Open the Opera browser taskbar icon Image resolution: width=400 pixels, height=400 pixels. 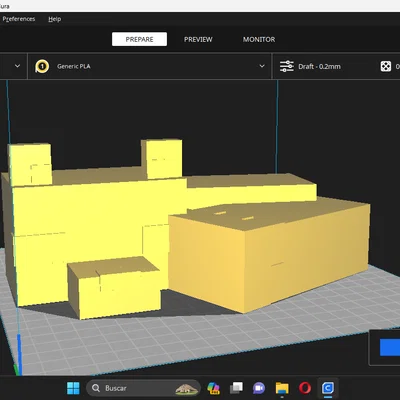[x=305, y=388]
